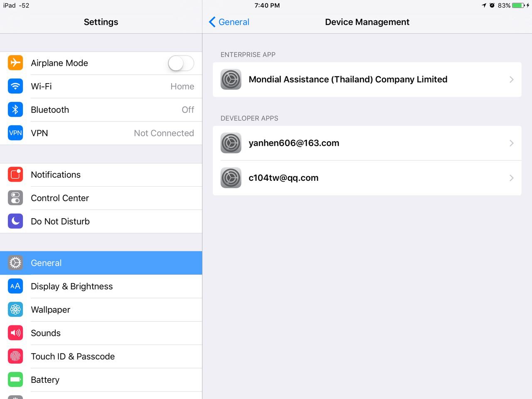Tap the Sounds speaker icon

click(x=15, y=332)
